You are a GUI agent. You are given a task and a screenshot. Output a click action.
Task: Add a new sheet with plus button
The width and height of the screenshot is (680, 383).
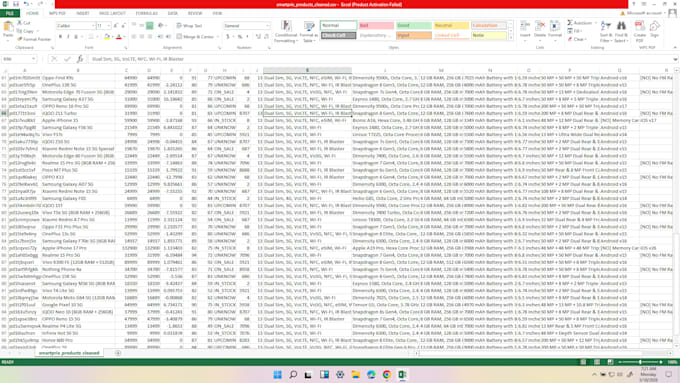click(118, 353)
